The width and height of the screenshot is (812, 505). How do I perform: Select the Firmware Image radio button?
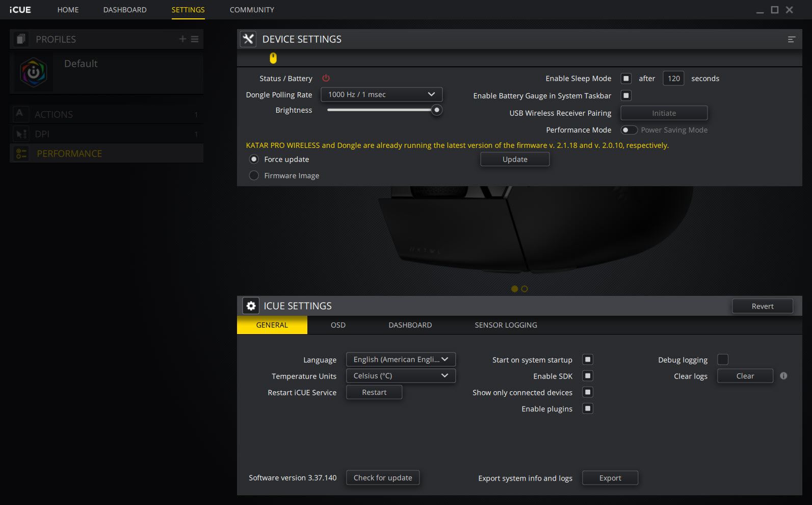point(254,175)
